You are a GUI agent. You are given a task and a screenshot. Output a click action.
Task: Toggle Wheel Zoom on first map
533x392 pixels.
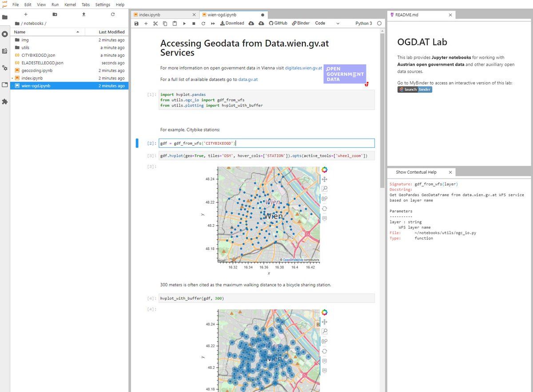325,198
